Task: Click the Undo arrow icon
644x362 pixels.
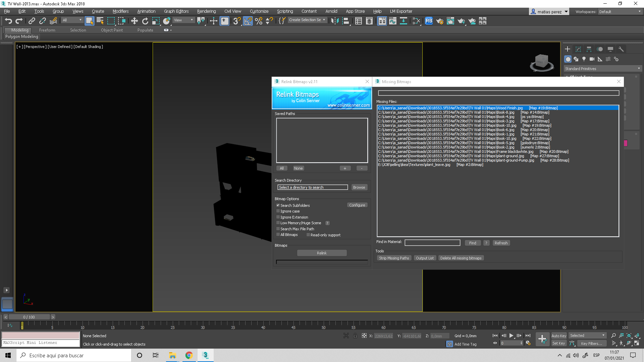Action: [8, 21]
